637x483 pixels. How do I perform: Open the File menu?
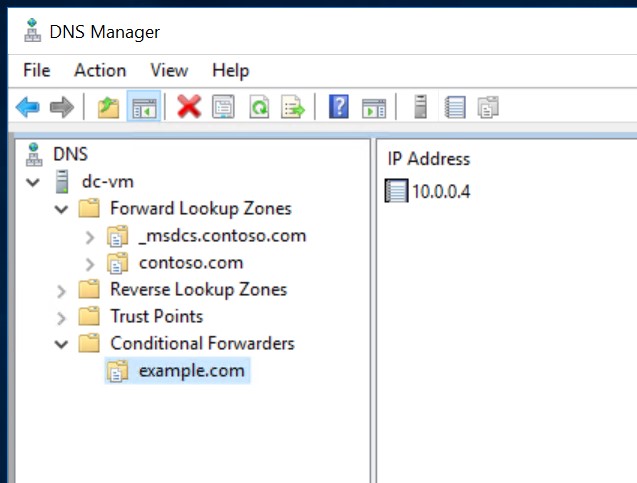[x=37, y=70]
